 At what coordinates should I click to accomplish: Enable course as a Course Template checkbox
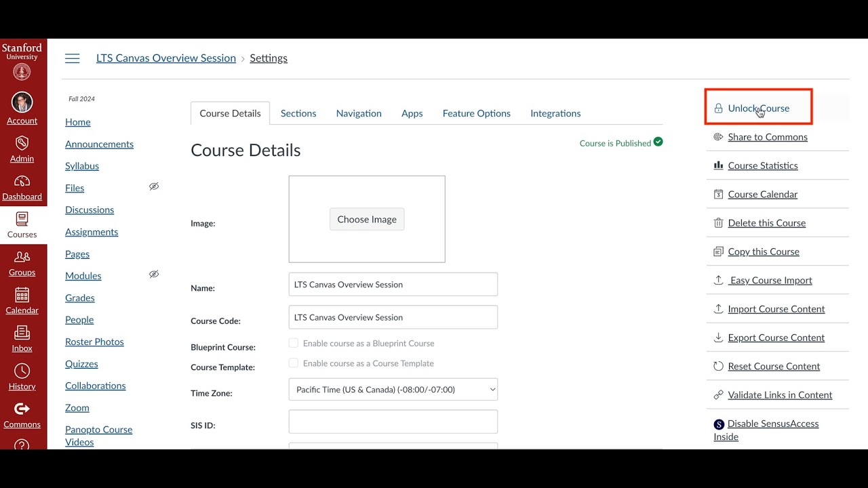294,363
